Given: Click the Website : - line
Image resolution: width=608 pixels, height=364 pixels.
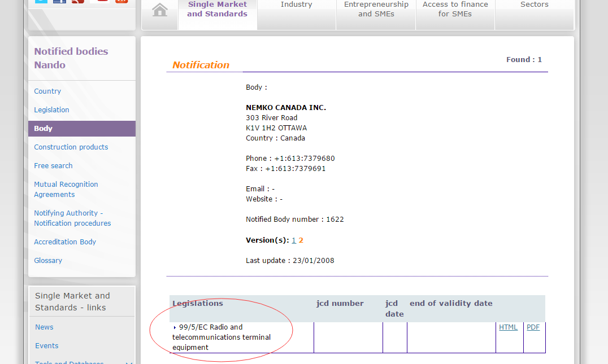Looking at the screenshot, I should [x=264, y=199].
